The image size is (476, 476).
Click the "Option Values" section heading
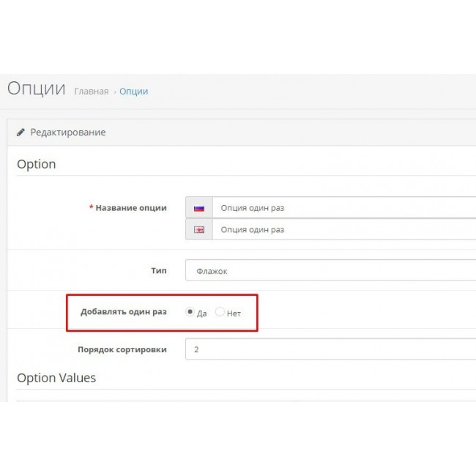point(56,378)
